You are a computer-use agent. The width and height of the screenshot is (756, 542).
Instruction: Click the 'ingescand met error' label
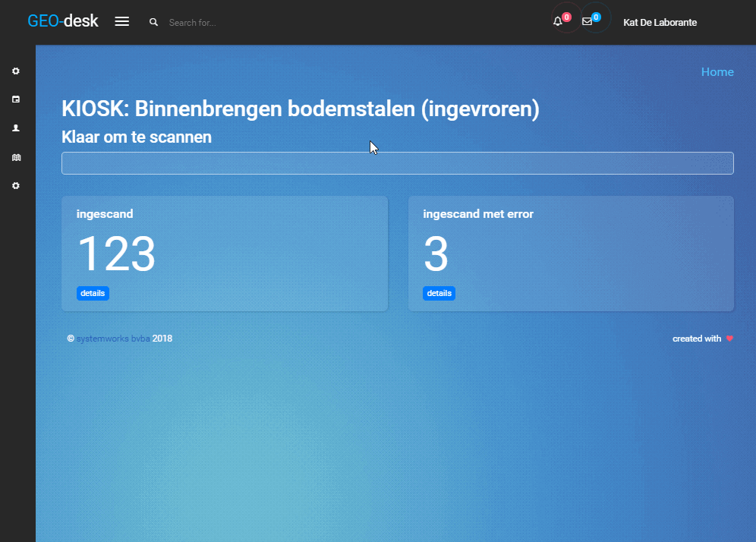[477, 214]
